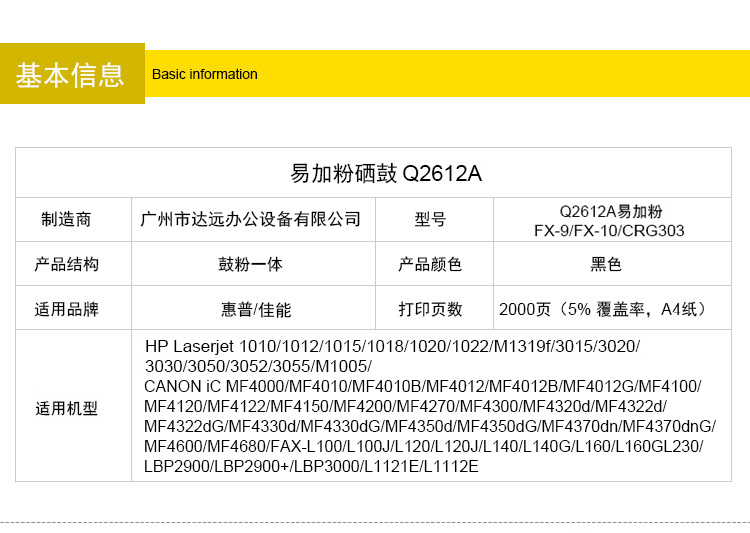Click the CANON iC MF4000 models line

pos(422,387)
